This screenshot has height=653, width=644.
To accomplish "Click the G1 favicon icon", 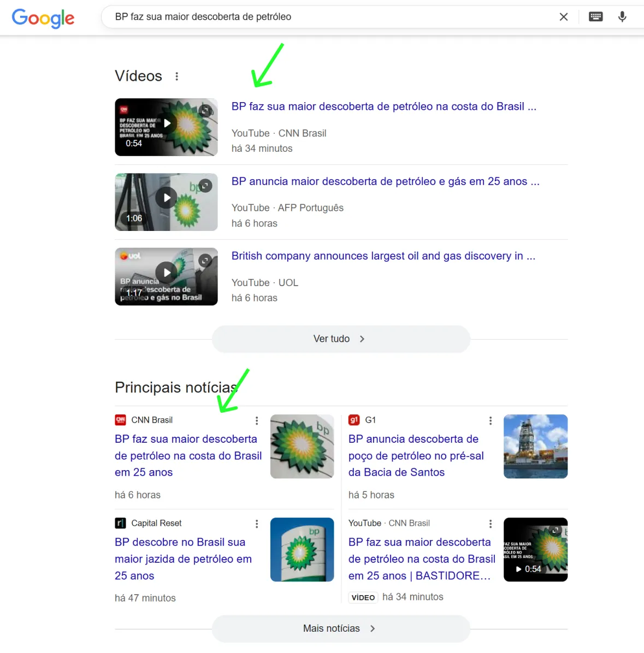I will [354, 420].
